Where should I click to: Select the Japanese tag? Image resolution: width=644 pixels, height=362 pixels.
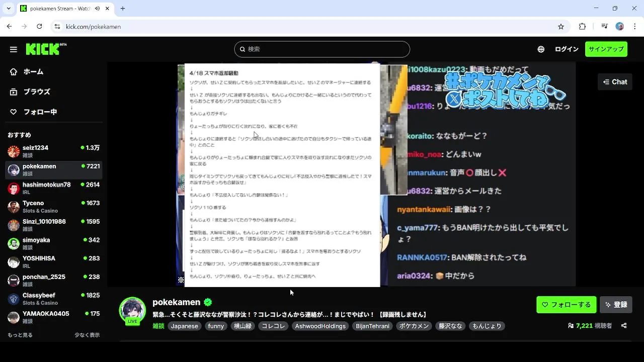coord(184,326)
